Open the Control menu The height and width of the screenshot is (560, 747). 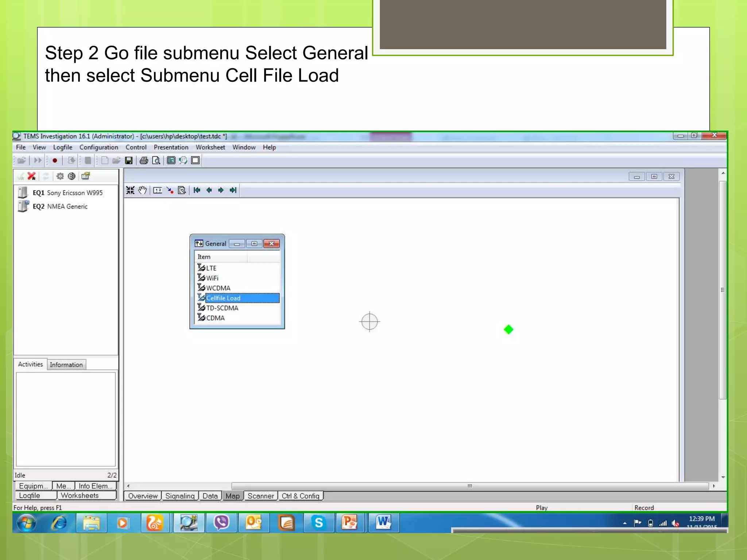tap(136, 147)
